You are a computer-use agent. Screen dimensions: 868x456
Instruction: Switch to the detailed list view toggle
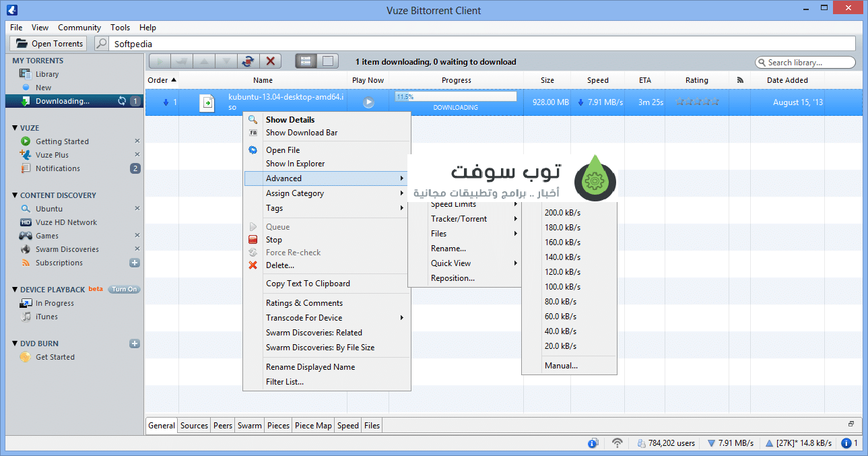tap(327, 61)
